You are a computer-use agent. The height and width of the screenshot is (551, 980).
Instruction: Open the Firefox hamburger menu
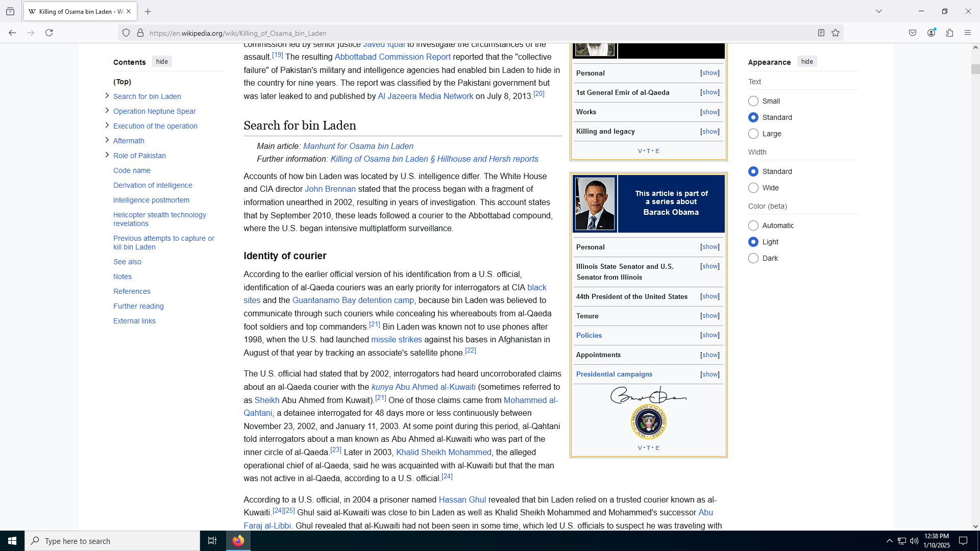coord(968,33)
